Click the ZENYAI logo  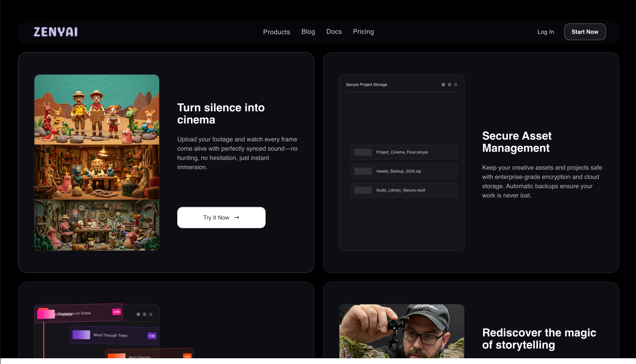[55, 32]
